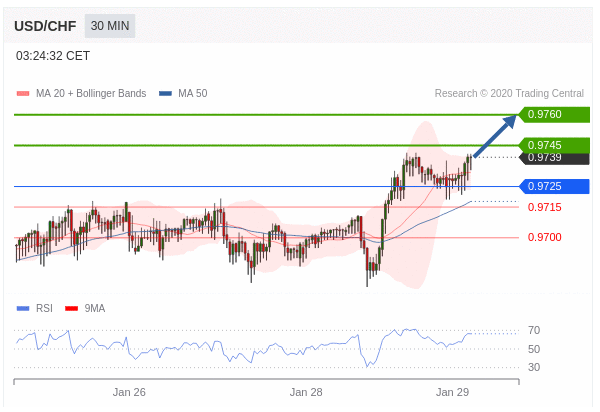The width and height of the screenshot is (600, 412).
Task: Click the 03:24:32 CET timestamp
Action: (x=53, y=56)
